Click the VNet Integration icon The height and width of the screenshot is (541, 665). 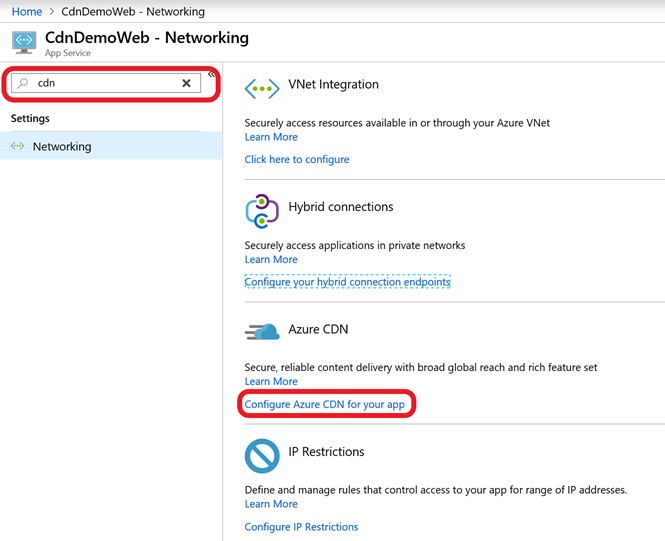coord(262,89)
